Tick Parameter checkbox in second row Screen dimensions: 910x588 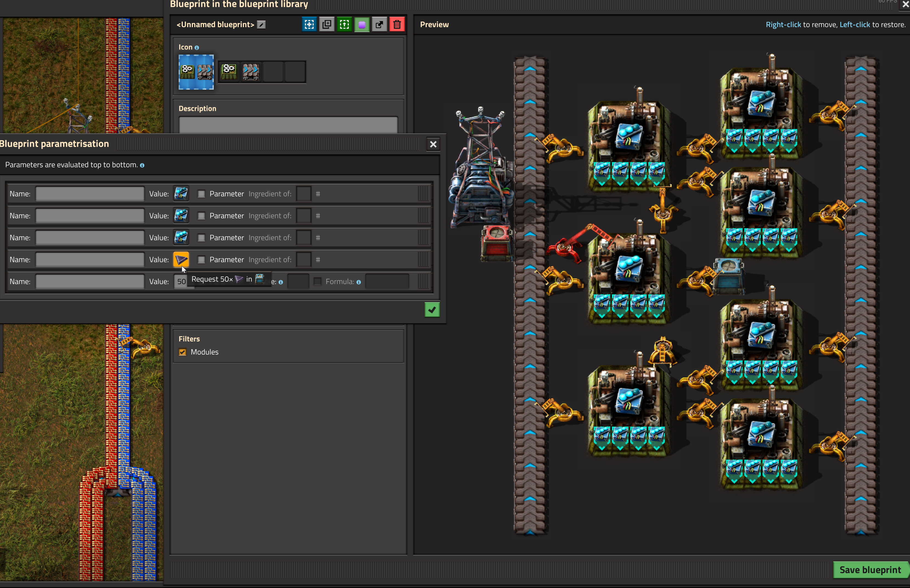[x=201, y=216]
